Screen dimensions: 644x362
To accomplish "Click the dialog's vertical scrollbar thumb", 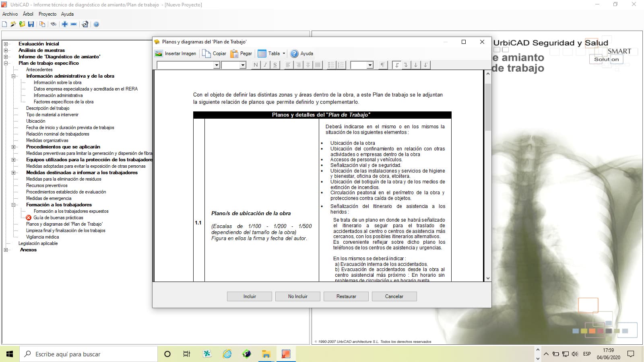I will (x=488, y=107).
